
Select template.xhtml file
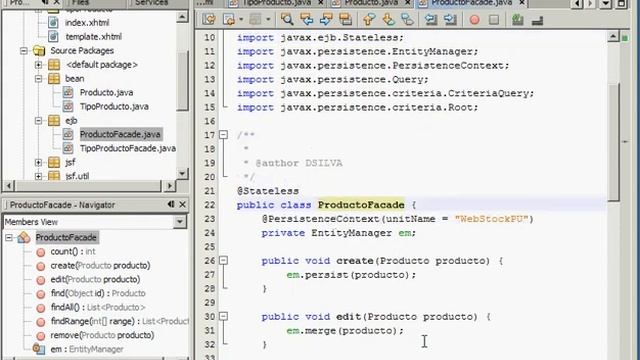pyautogui.click(x=93, y=37)
